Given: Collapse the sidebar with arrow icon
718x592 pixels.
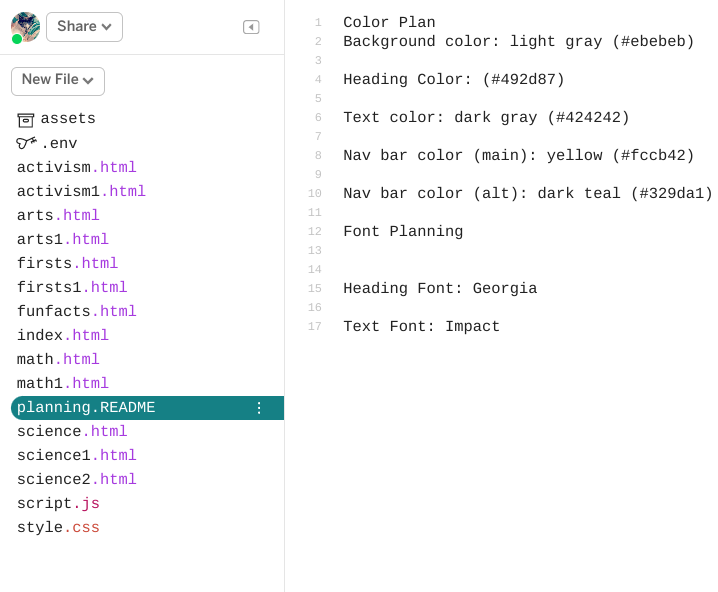Looking at the screenshot, I should (x=251, y=27).
